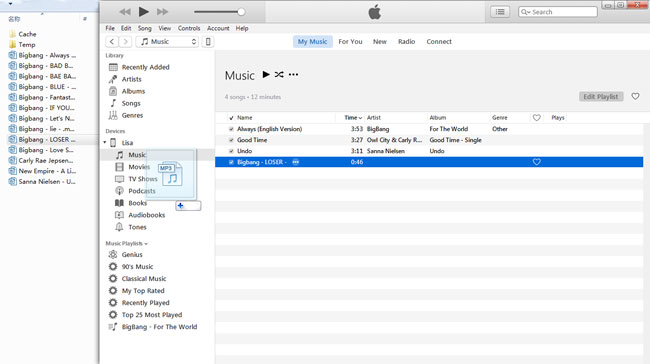
Task: Click the iPhone device button
Action: [208, 41]
